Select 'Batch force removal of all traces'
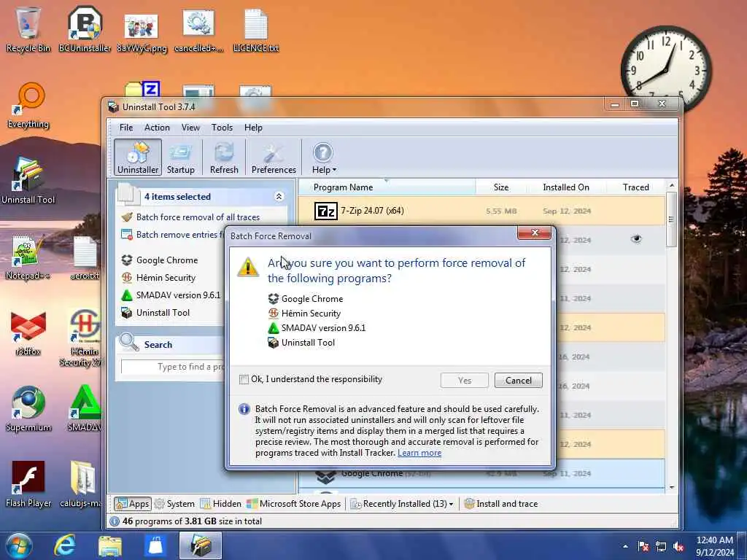Image resolution: width=747 pixels, height=560 pixels. point(198,217)
